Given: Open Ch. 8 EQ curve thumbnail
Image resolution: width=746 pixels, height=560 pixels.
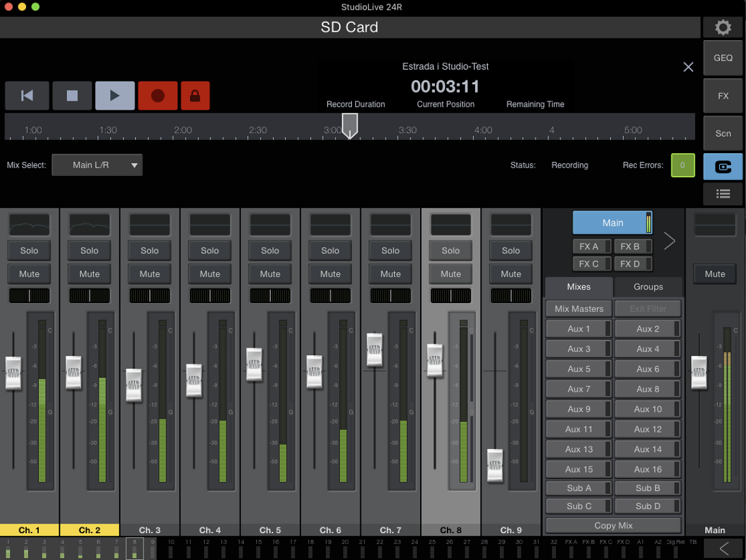Looking at the screenshot, I should click(x=451, y=225).
